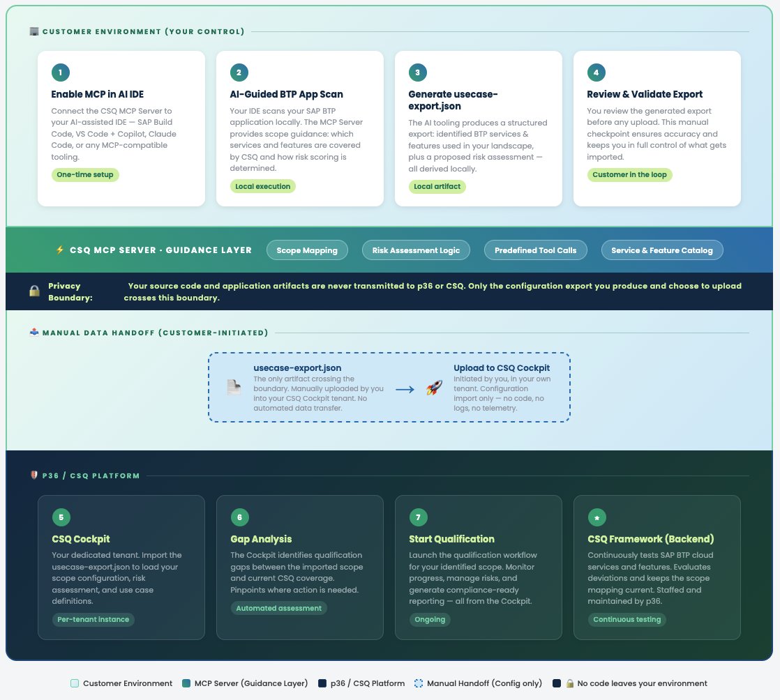Click the inbox icon beside Manual Data Handoff
This screenshot has width=780, height=700.
coord(33,332)
